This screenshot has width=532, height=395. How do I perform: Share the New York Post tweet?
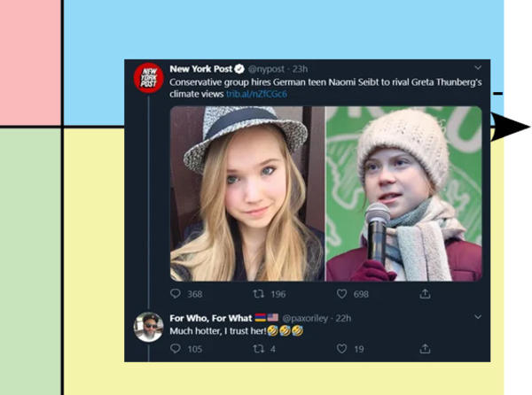click(425, 294)
